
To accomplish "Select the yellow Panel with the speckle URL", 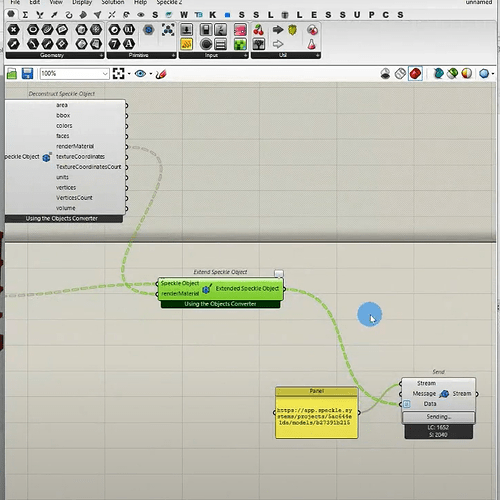I will pyautogui.click(x=317, y=413).
